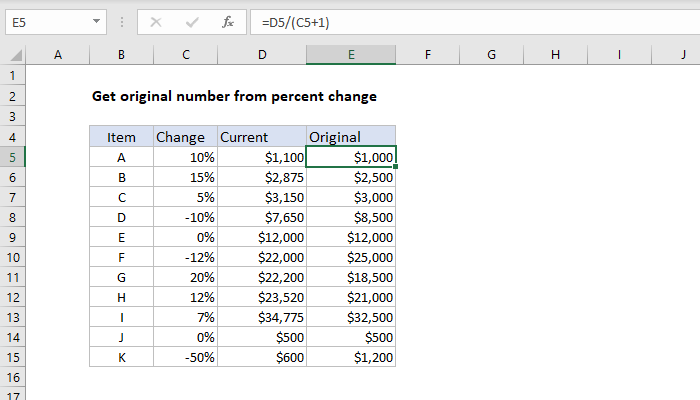Click the 'Current' header cell

(x=262, y=137)
